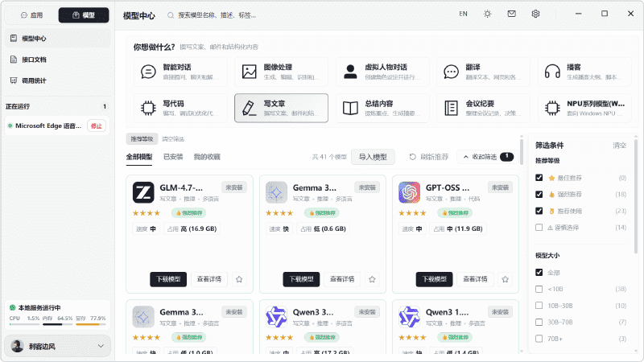Check the <10B model size filter
The width and height of the screenshot is (644, 362).
click(x=539, y=289)
